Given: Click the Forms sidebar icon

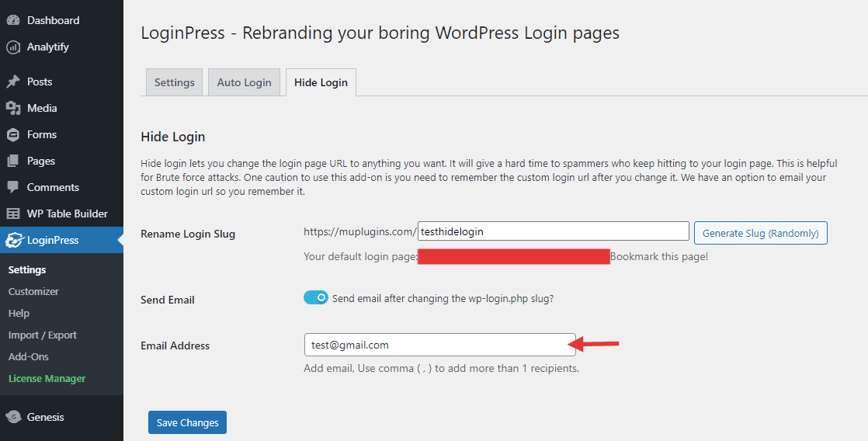Looking at the screenshot, I should (13, 134).
